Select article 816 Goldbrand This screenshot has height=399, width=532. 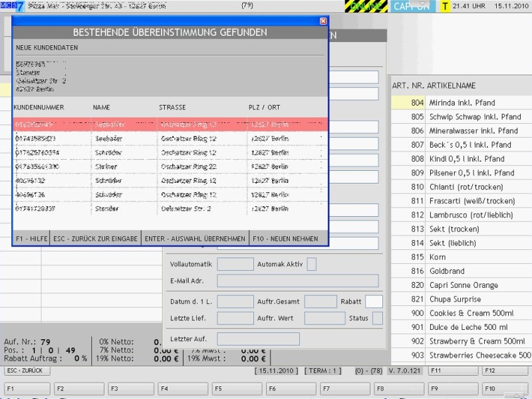click(462, 271)
